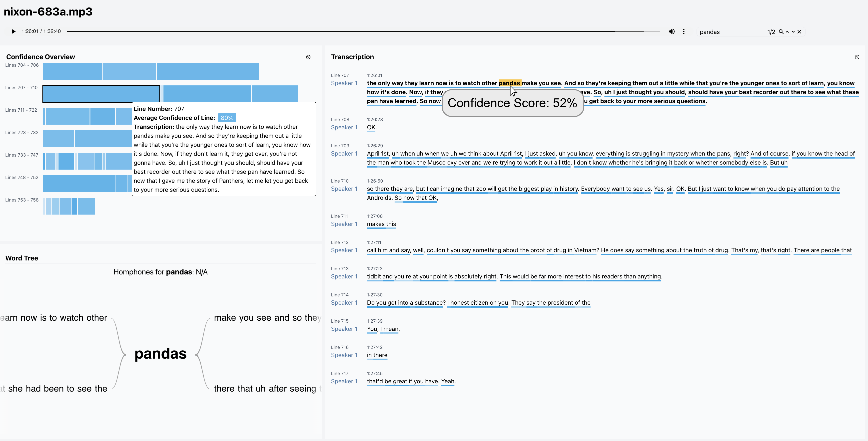This screenshot has height=441, width=868.
Task: Click the pandas root word in Word Tree
Action: [160, 353]
